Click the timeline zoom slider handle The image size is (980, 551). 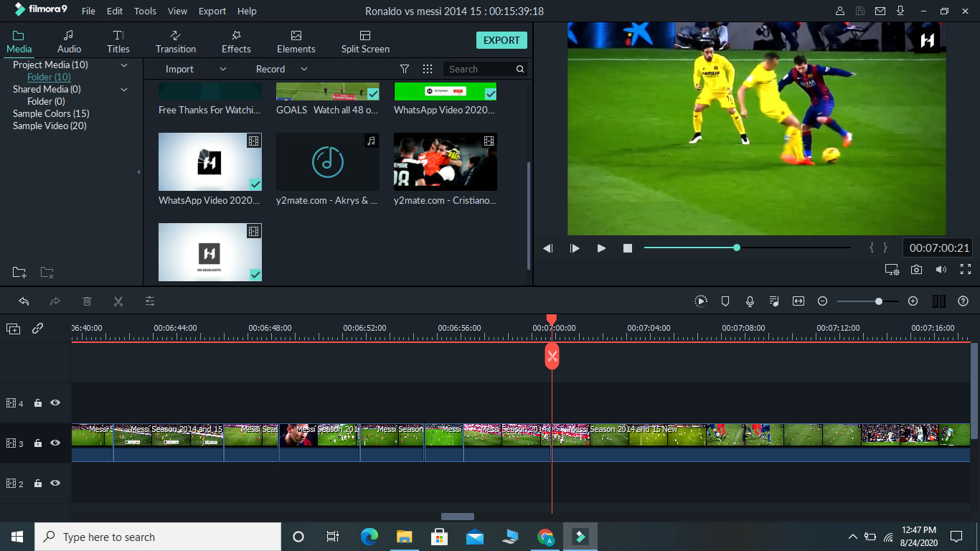click(878, 301)
